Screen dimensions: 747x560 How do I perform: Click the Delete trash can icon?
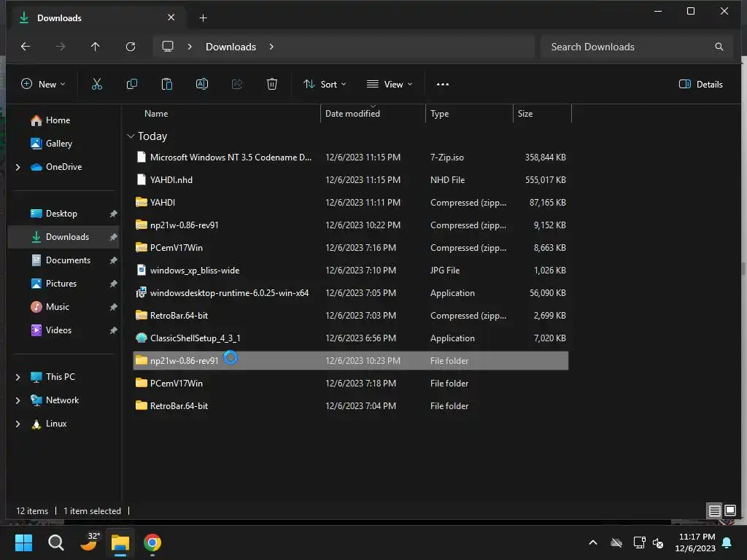coord(272,85)
